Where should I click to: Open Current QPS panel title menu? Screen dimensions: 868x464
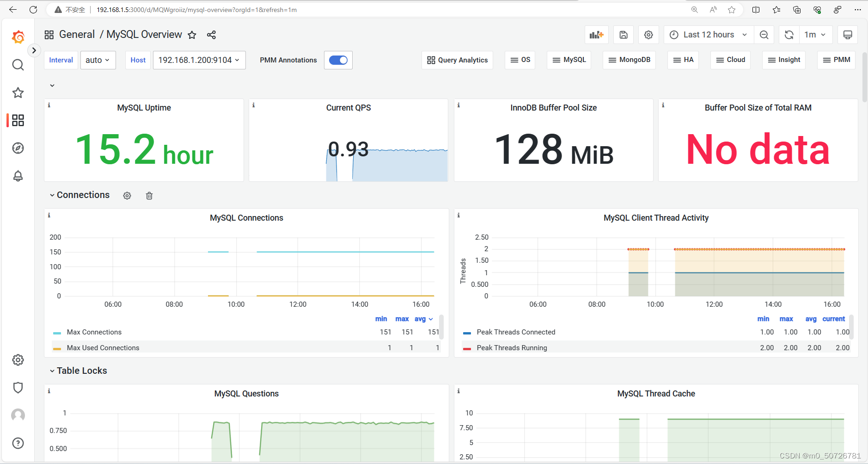(348, 108)
